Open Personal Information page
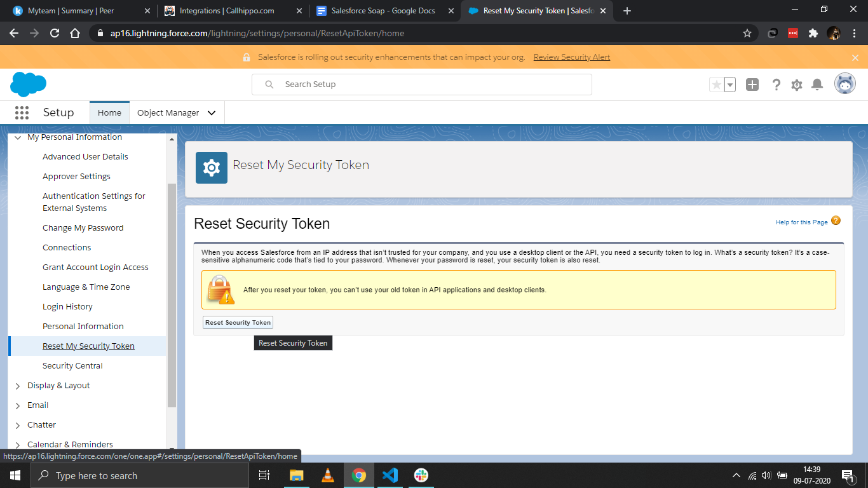The image size is (868, 488). (83, 326)
